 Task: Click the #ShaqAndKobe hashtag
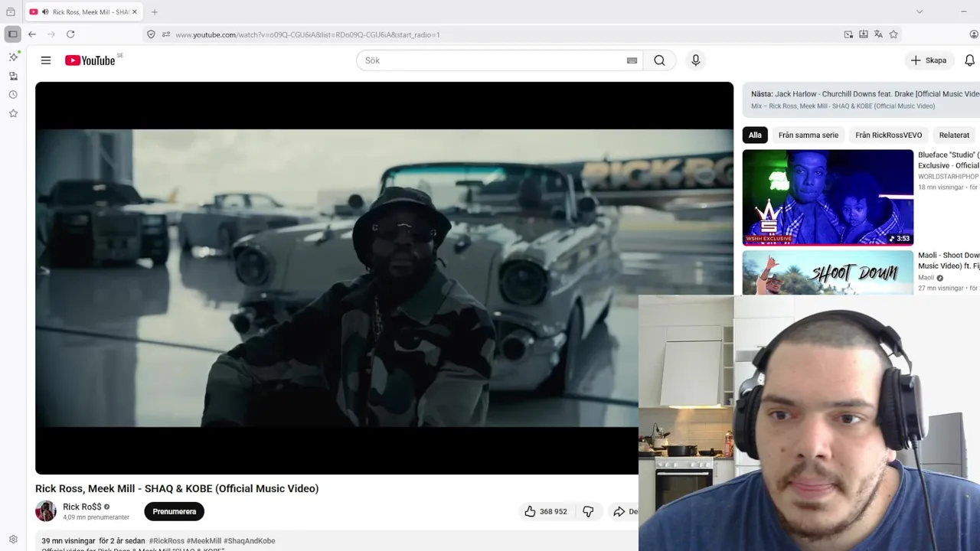coord(250,540)
